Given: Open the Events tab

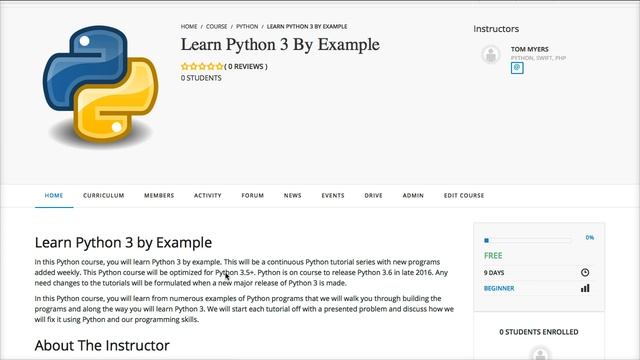Looking at the screenshot, I should click(x=333, y=196).
